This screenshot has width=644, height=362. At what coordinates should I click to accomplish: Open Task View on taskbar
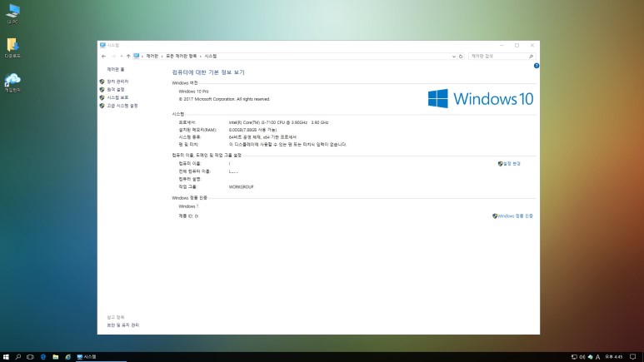[30, 357]
